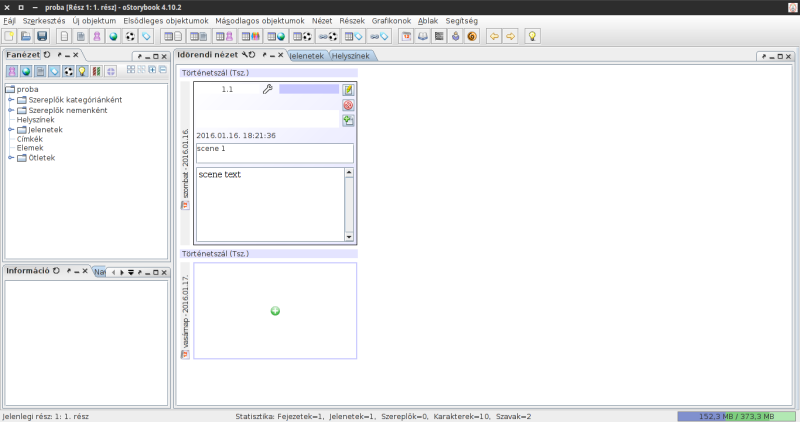Expand Szereplők kategóriánként tree node
Viewport: 800px width, 422px height.
tap(11, 100)
